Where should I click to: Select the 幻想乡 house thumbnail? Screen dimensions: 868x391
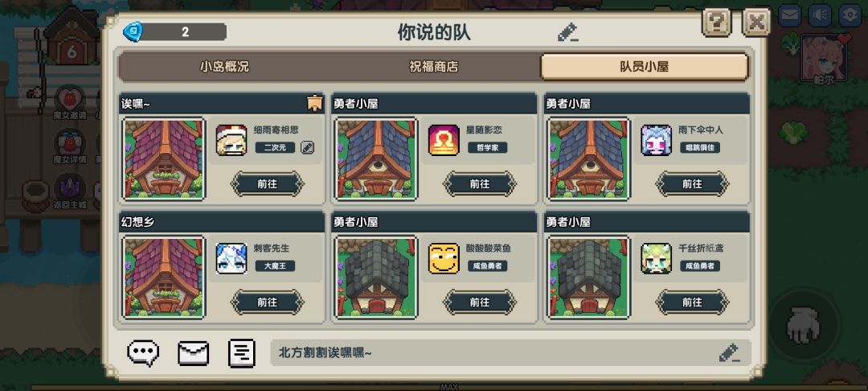(164, 278)
